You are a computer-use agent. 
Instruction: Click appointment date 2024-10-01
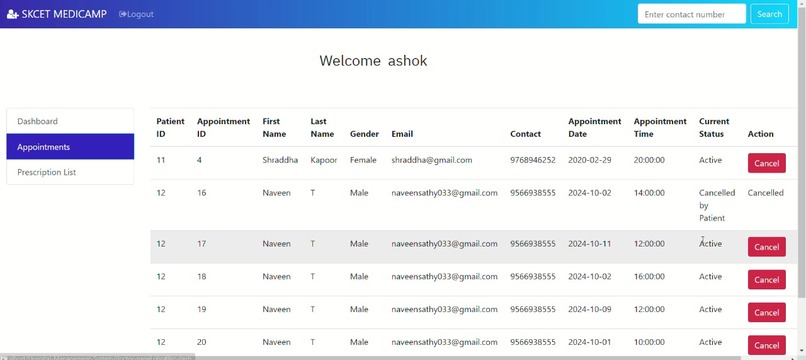click(590, 342)
